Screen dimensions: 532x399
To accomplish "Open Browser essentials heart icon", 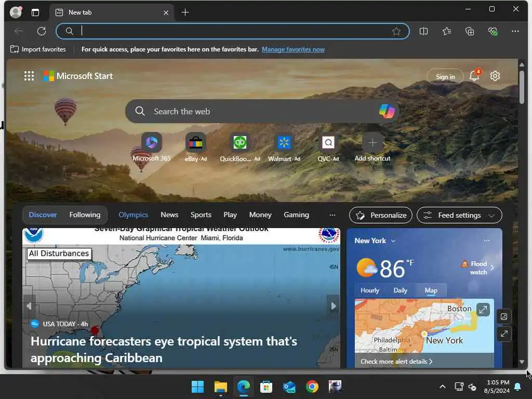I will [493, 31].
